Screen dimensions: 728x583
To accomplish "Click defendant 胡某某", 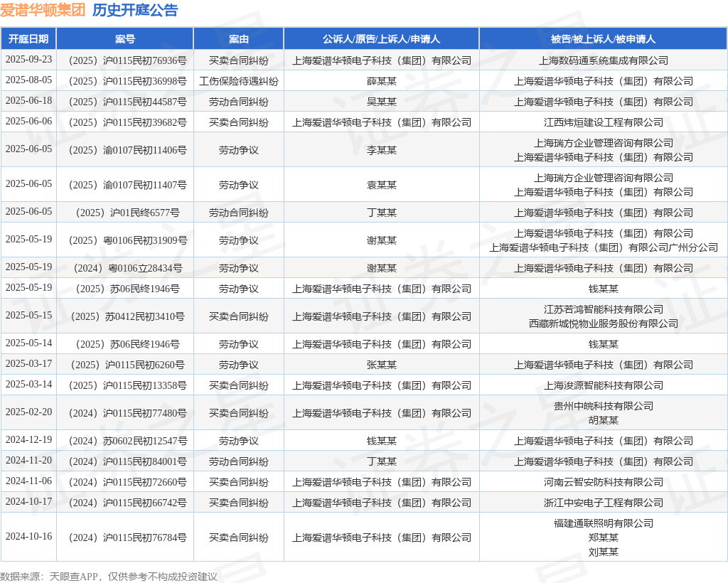I will (603, 420).
